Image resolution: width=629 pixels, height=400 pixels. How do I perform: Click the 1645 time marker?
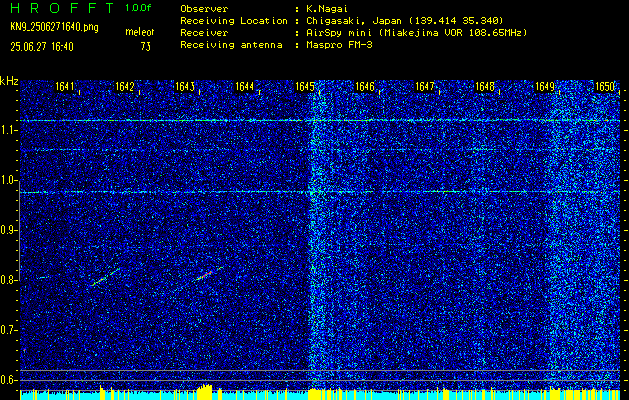(304, 87)
